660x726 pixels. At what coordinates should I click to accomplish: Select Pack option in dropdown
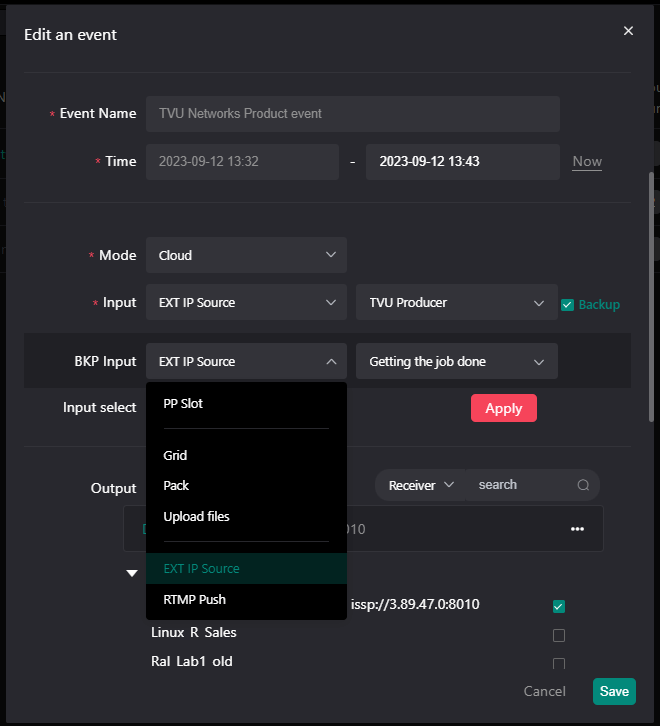[x=246, y=486]
